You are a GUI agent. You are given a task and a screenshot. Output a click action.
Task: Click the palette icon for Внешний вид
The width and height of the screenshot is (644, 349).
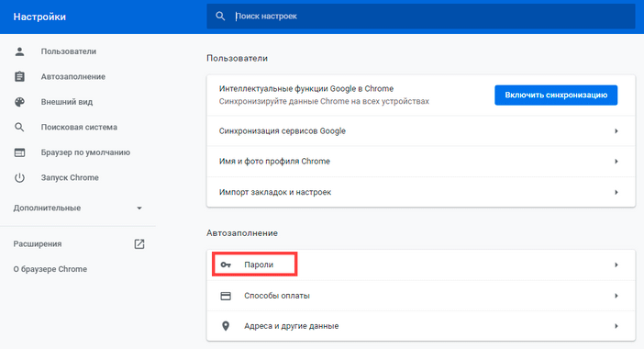pos(19,102)
